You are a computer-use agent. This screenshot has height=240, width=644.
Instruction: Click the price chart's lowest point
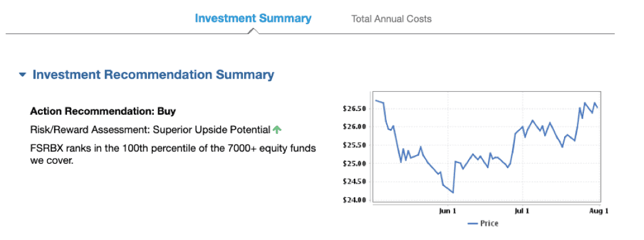click(452, 192)
